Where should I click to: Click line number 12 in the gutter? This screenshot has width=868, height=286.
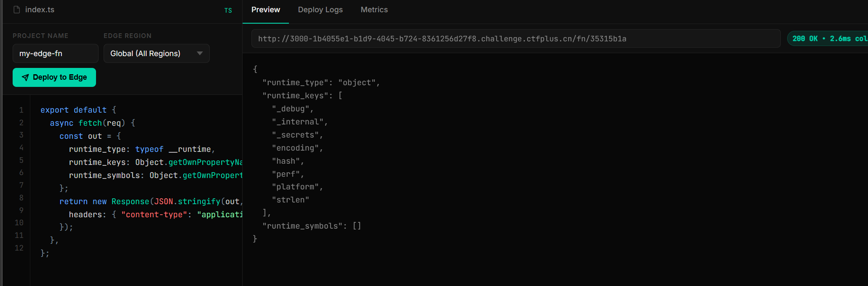[x=19, y=248]
